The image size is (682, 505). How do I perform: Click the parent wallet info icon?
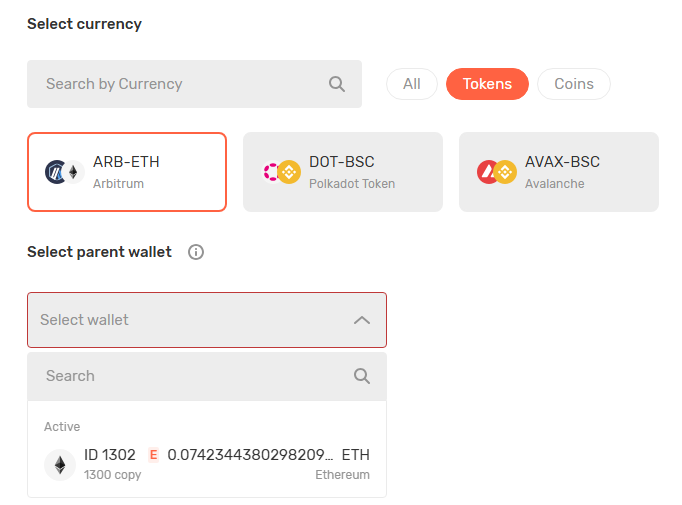point(196,252)
